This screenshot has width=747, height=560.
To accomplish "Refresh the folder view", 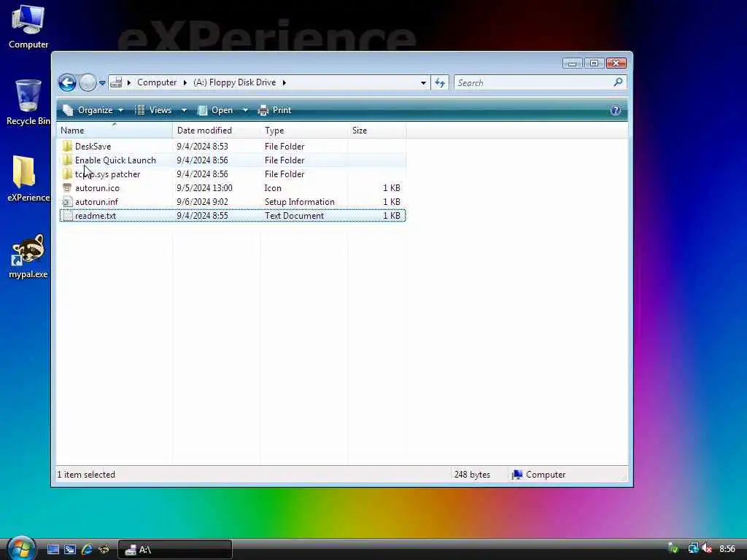I will click(440, 83).
